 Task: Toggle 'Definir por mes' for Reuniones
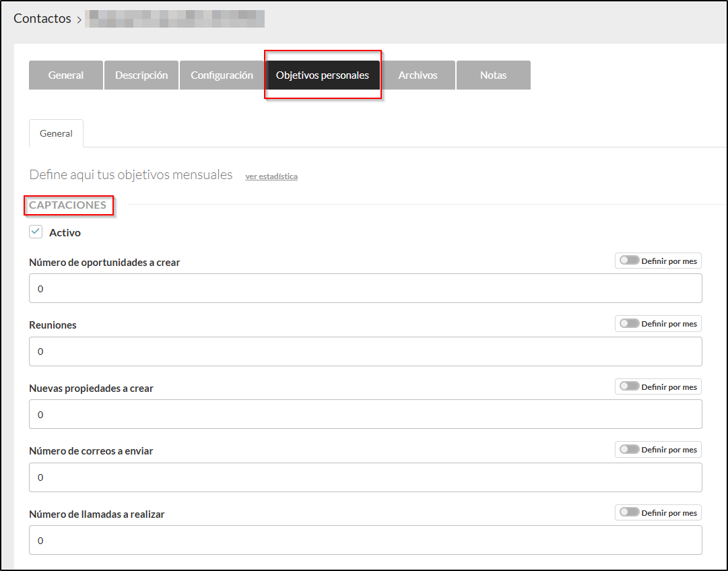630,324
